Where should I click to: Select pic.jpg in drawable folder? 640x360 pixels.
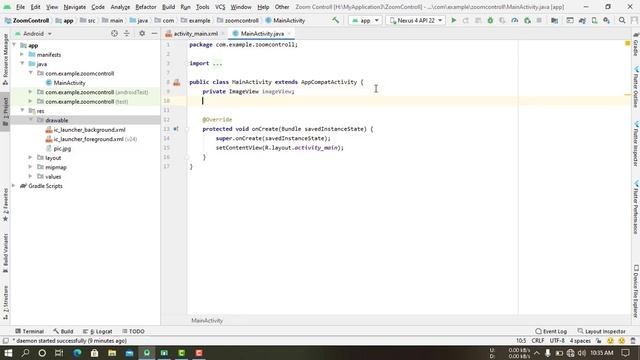62,148
